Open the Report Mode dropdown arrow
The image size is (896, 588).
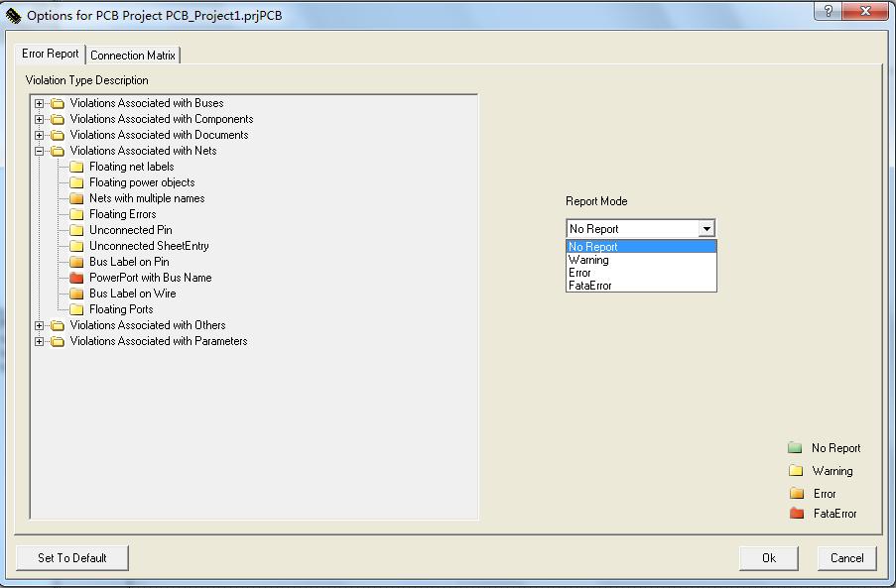tap(706, 229)
